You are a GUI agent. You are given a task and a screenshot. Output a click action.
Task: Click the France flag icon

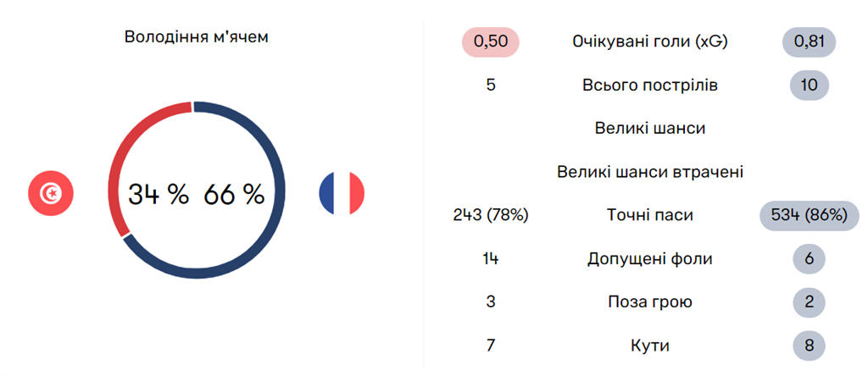(342, 193)
